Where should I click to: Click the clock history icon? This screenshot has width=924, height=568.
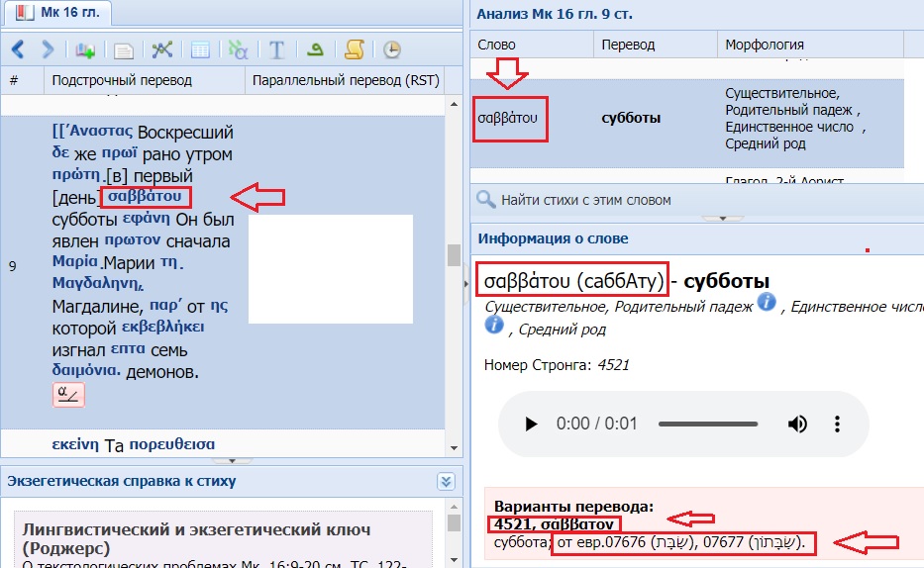(392, 48)
